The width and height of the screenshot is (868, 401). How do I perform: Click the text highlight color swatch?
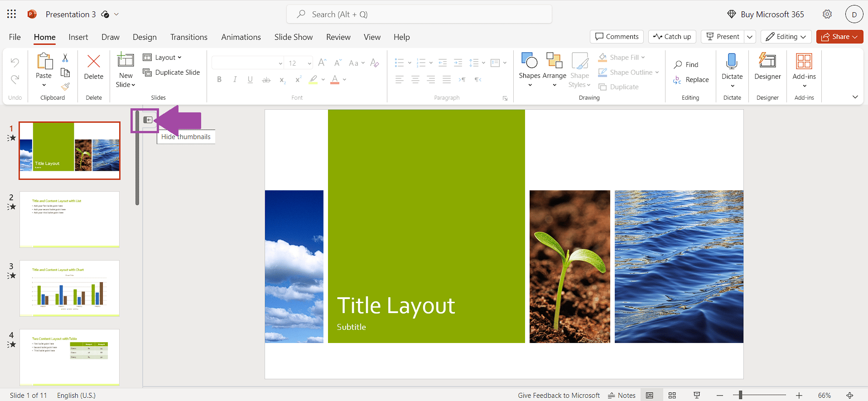pos(313,80)
